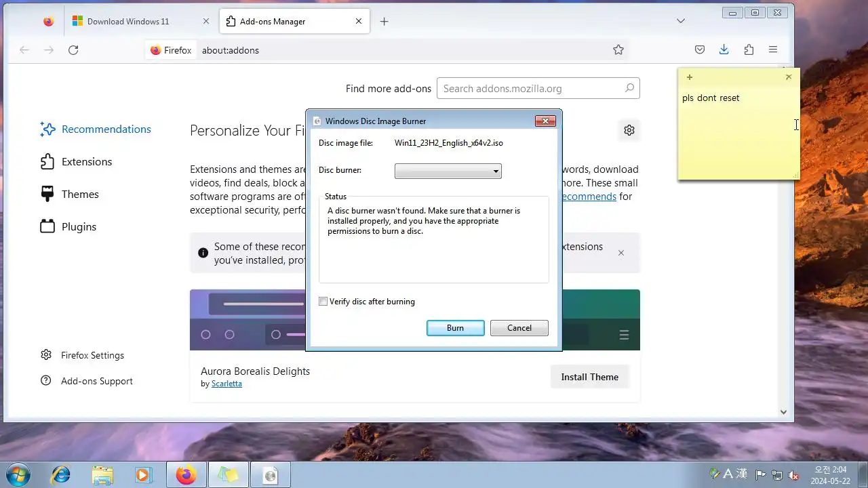
Task: Click the 'pls dont reset' note text
Action: 711,98
